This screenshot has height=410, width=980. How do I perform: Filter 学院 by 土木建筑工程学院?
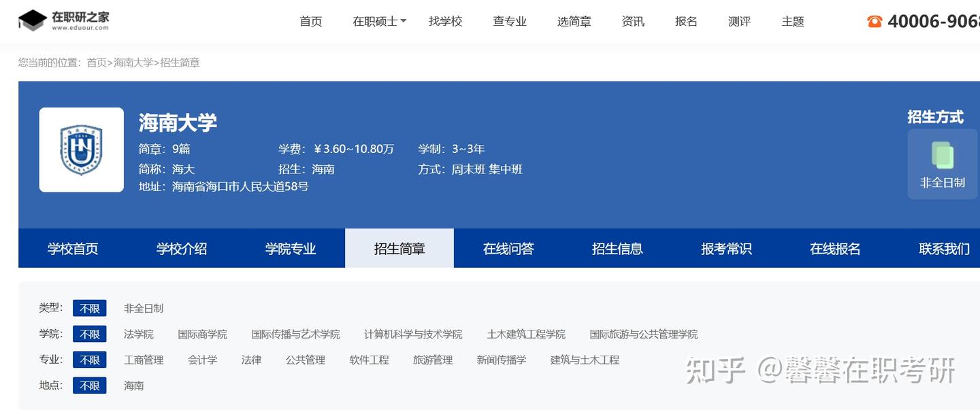click(526, 335)
